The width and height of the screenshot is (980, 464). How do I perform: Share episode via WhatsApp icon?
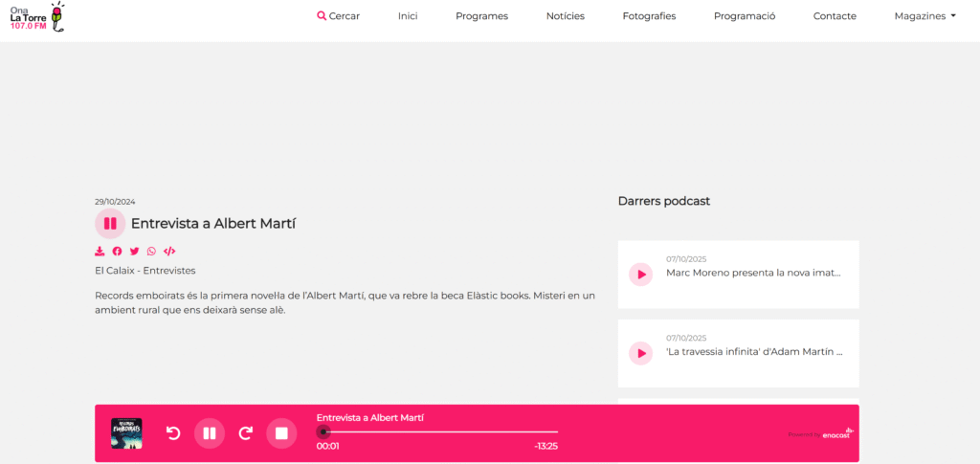point(151,252)
